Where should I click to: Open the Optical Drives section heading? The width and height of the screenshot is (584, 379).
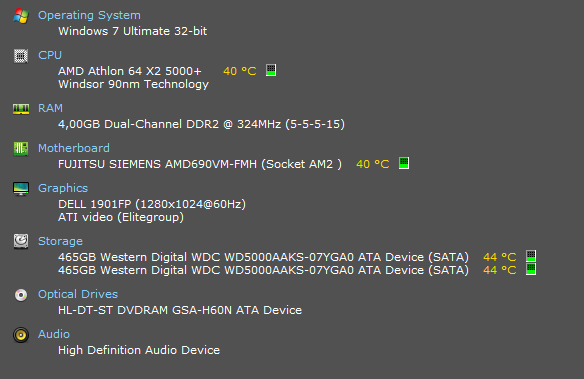click(x=78, y=294)
